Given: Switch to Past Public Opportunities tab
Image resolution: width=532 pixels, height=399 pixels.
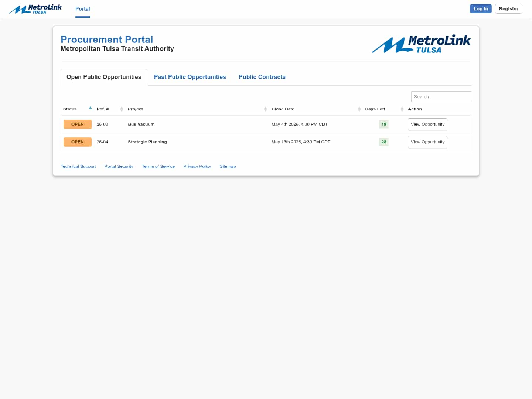Looking at the screenshot, I should [x=190, y=77].
